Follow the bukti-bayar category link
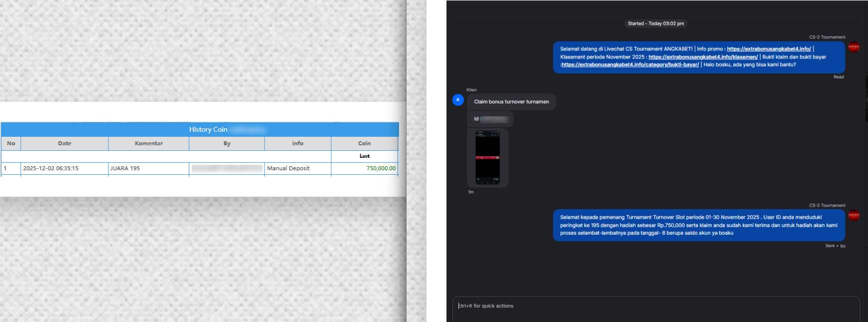Screen dimensions: 868x322 (630, 65)
